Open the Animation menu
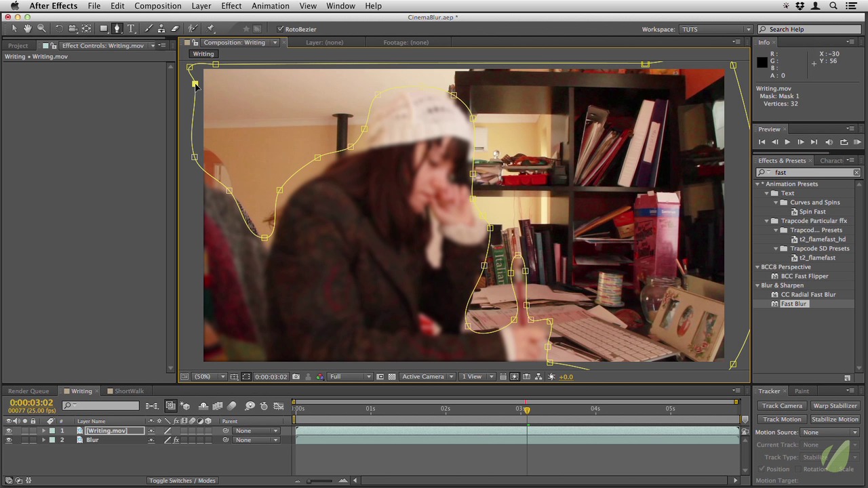The width and height of the screenshot is (868, 488). click(x=270, y=6)
